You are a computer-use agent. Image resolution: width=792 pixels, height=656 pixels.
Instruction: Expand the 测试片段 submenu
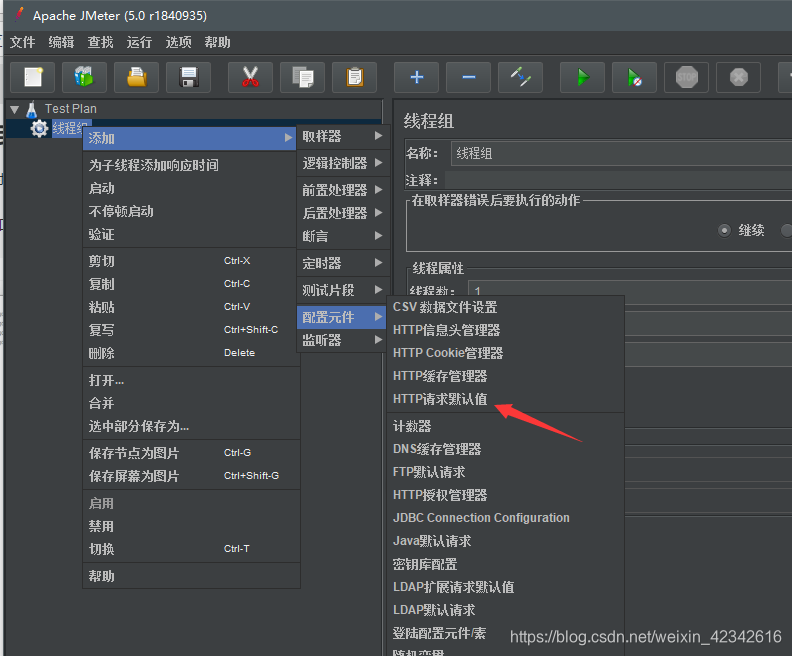tap(343, 290)
